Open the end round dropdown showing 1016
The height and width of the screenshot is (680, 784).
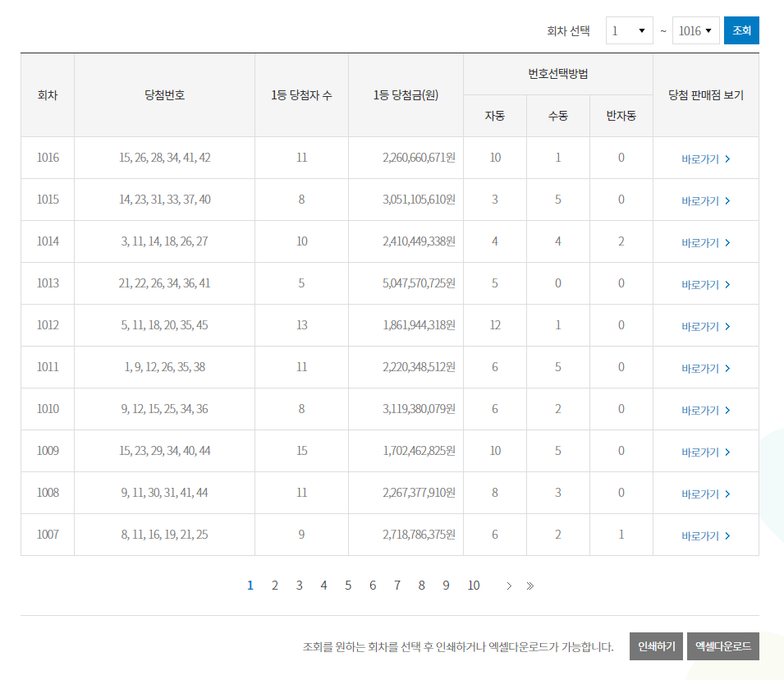tap(695, 30)
